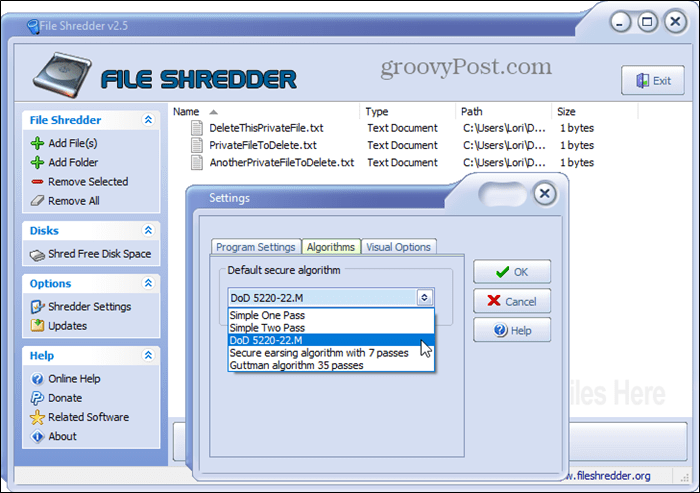Click the green plus icon for Add Folder
The image size is (700, 493).
[38, 163]
